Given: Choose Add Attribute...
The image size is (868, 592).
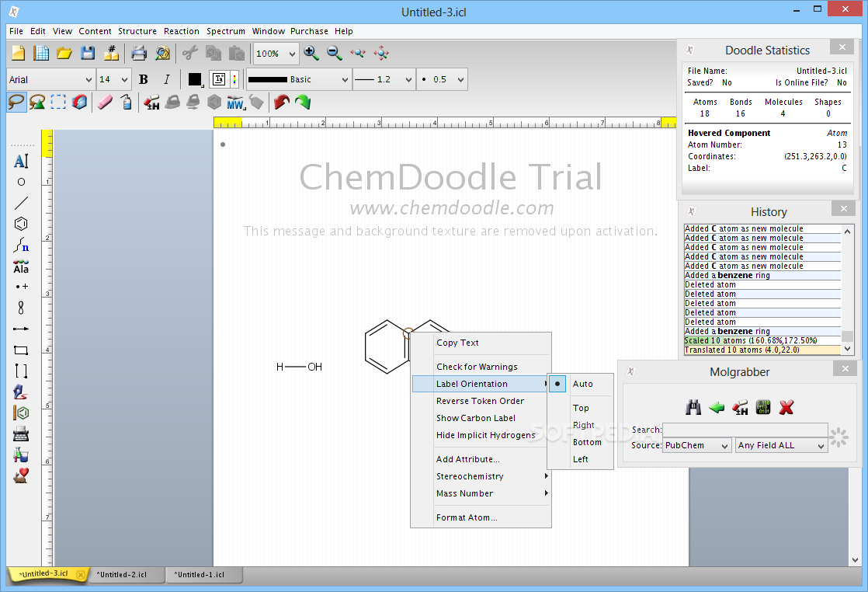Looking at the screenshot, I should pos(481,459).
